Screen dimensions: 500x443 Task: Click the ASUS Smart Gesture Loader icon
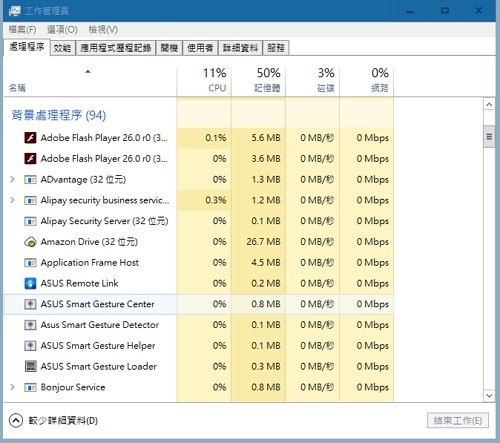coord(30,366)
